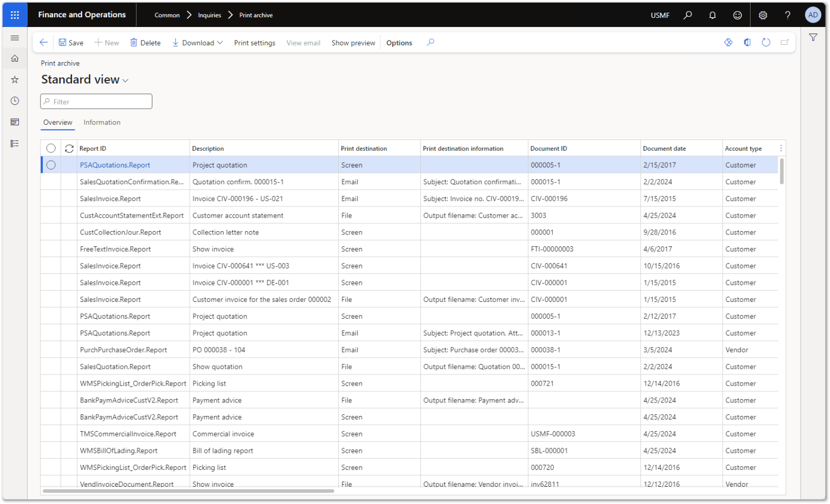830x504 pixels.
Task: Click the vertical scrollbar of the grid
Action: point(781,171)
